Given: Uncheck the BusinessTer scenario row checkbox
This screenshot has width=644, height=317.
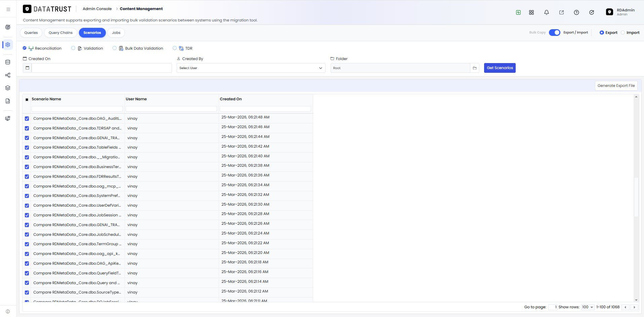Looking at the screenshot, I should coord(27,167).
